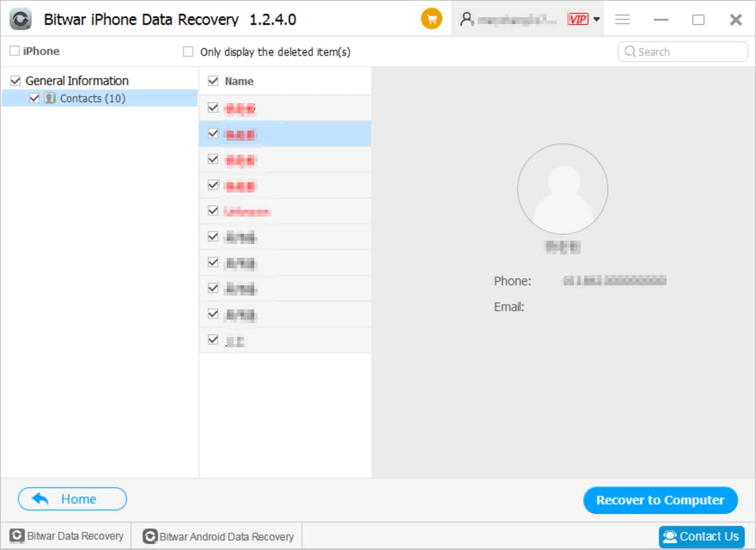Click the contact avatar placeholder image
Viewport: 756px width, 550px height.
tap(562, 189)
